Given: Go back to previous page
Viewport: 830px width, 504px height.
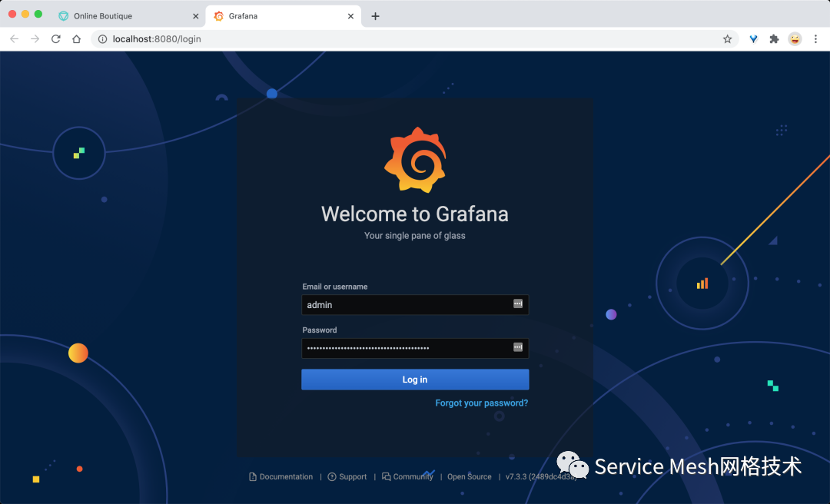Looking at the screenshot, I should pyautogui.click(x=15, y=38).
